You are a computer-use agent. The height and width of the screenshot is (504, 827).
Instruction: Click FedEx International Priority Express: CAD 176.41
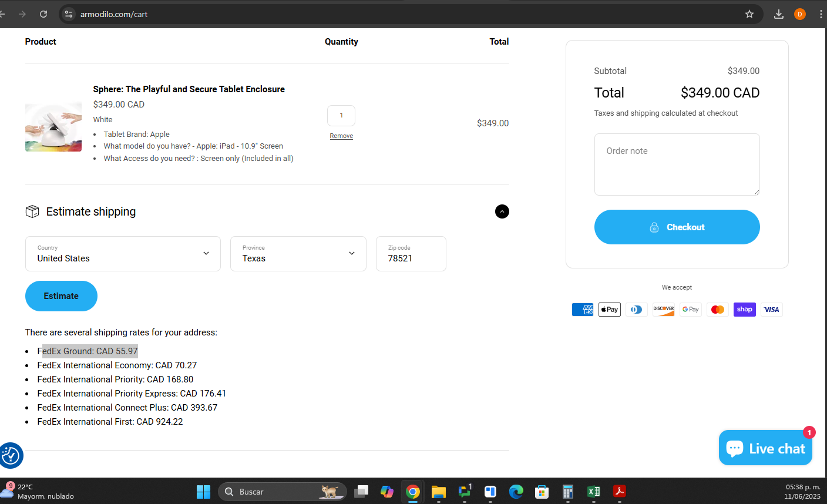132,394
